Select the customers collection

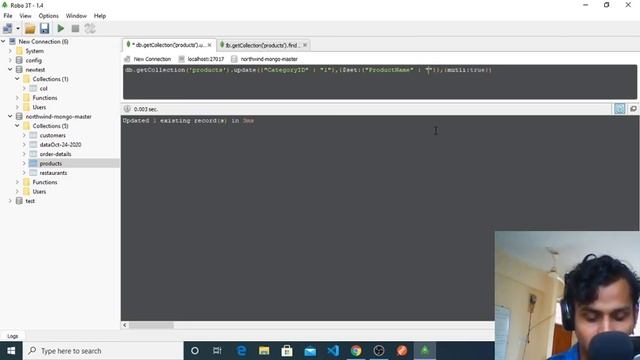[x=53, y=135]
